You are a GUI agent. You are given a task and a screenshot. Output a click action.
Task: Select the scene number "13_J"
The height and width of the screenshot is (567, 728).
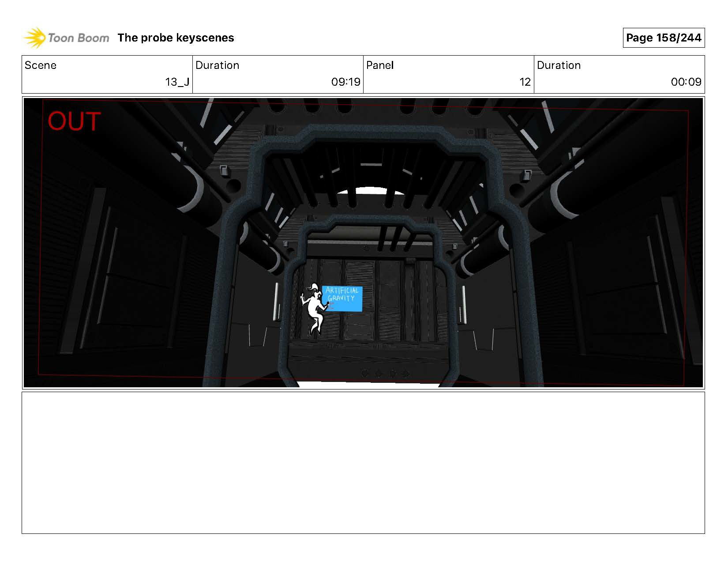click(x=177, y=82)
